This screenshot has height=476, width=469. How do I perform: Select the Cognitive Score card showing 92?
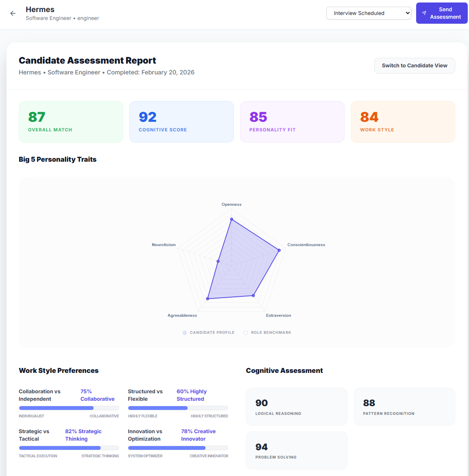point(181,121)
